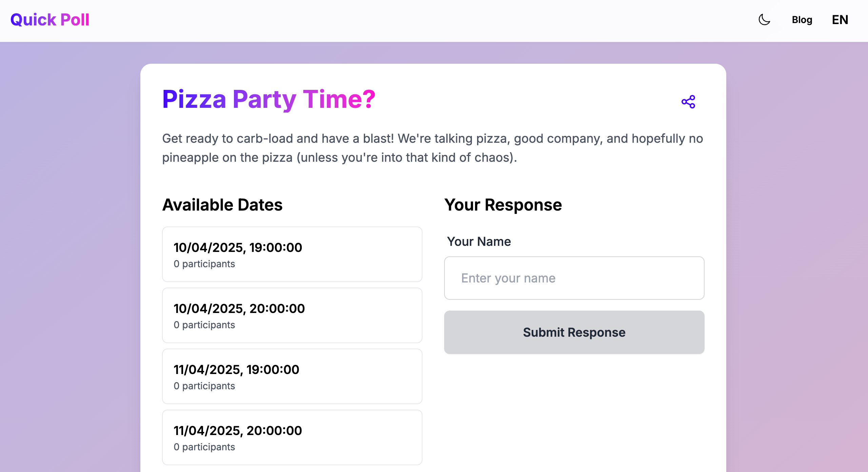Focus the Enter your name field
This screenshot has height=472, width=868.
pyautogui.click(x=574, y=278)
